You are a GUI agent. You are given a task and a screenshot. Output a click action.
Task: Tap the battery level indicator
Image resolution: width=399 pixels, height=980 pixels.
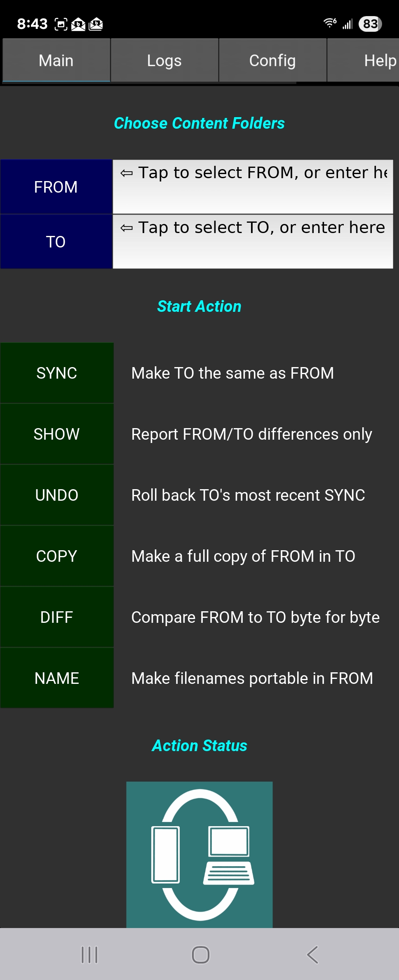click(370, 24)
